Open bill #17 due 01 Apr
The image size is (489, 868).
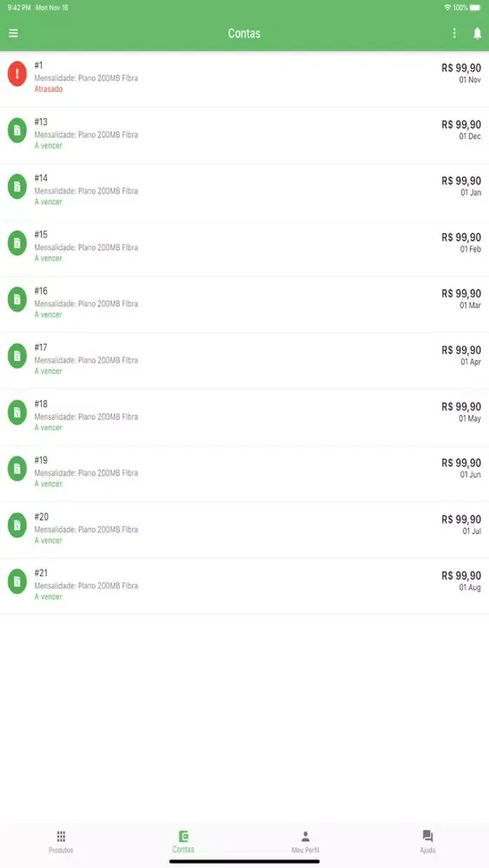tap(244, 361)
